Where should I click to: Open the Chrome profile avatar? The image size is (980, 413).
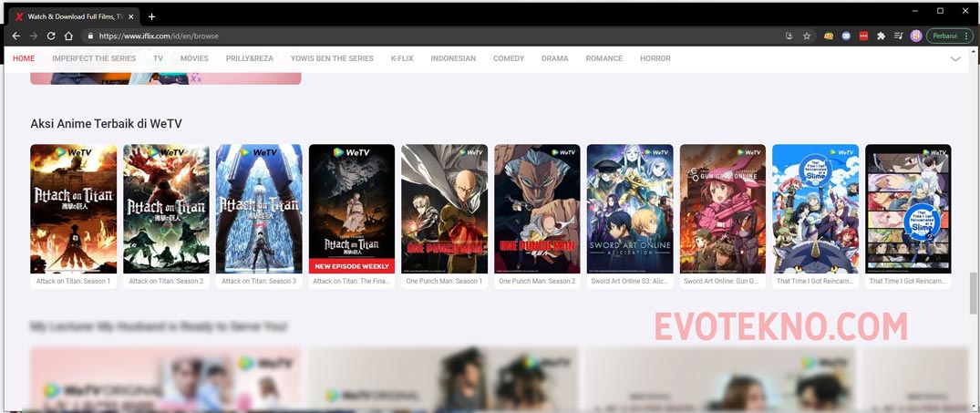916,36
